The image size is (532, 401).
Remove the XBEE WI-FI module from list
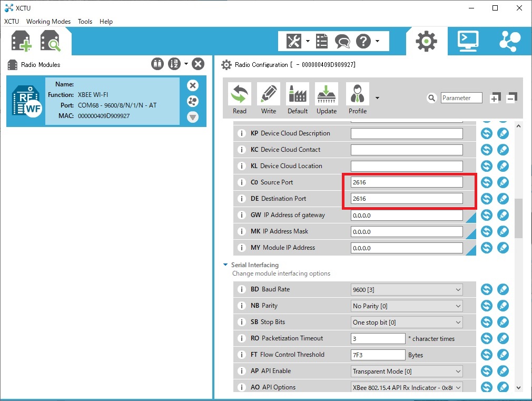click(193, 85)
